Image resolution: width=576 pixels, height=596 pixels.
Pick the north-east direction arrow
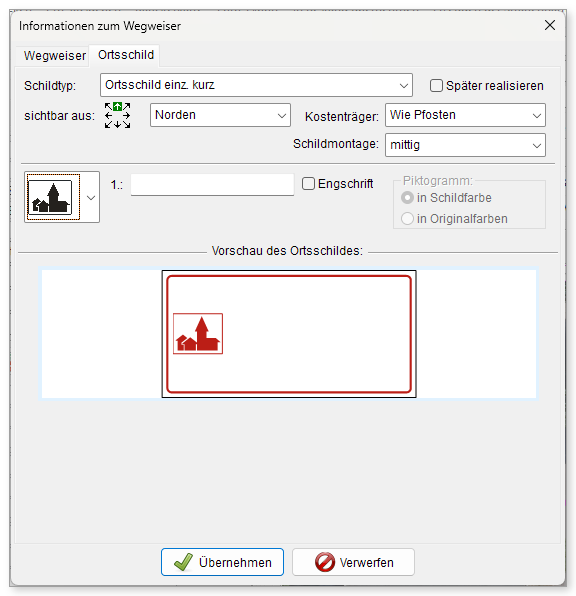coord(127,106)
